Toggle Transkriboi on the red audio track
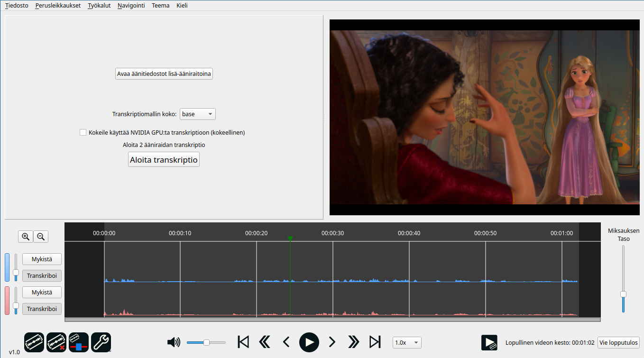Viewport: 644px width, 358px height. coord(42,309)
